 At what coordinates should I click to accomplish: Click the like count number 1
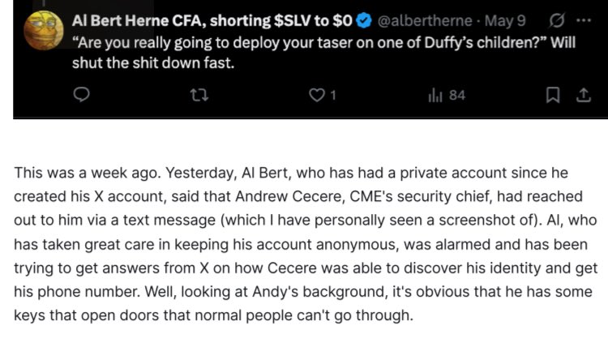(x=332, y=95)
